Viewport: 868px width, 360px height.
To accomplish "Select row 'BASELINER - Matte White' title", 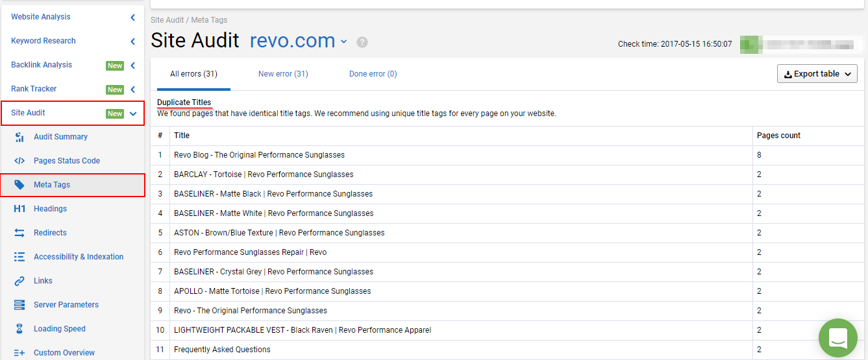I will click(x=274, y=213).
